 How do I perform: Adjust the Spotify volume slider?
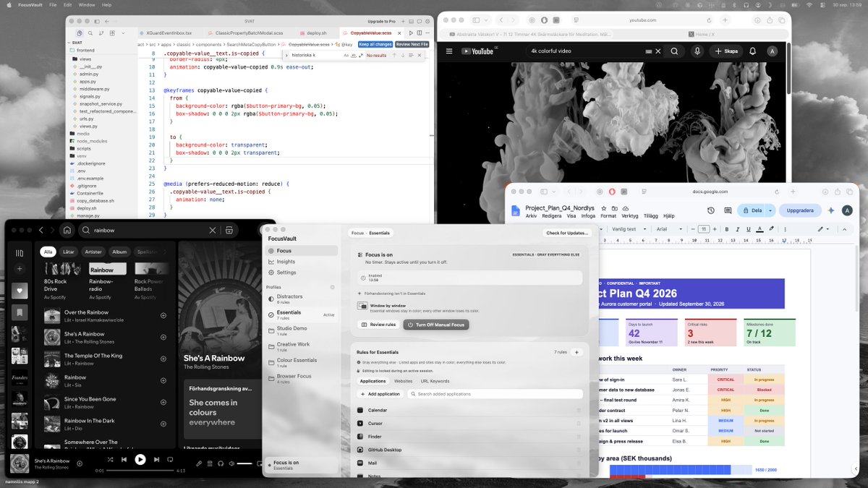click(244, 463)
